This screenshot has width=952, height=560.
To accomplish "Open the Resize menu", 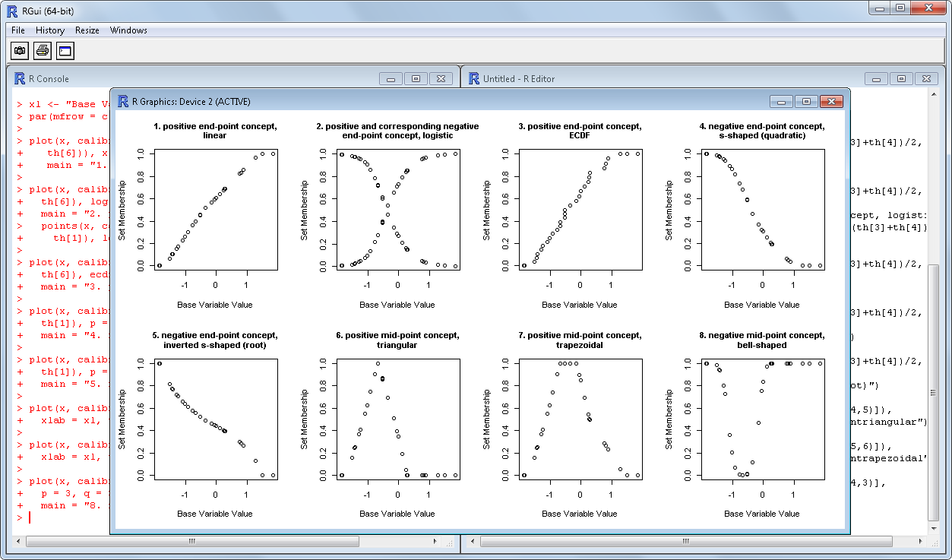I will click(x=87, y=30).
